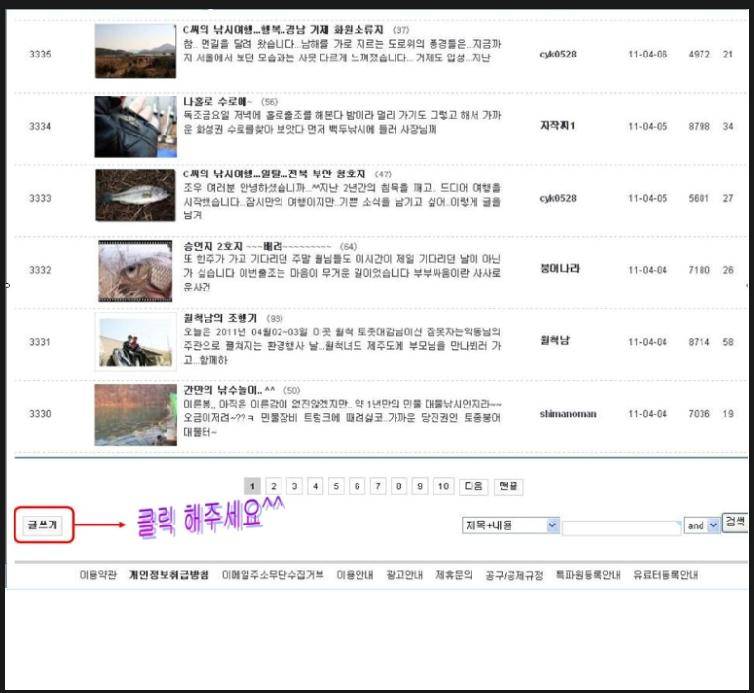Screen dimensions: 754x693
Task: Go to page 7 in pagination
Action: tap(378, 486)
